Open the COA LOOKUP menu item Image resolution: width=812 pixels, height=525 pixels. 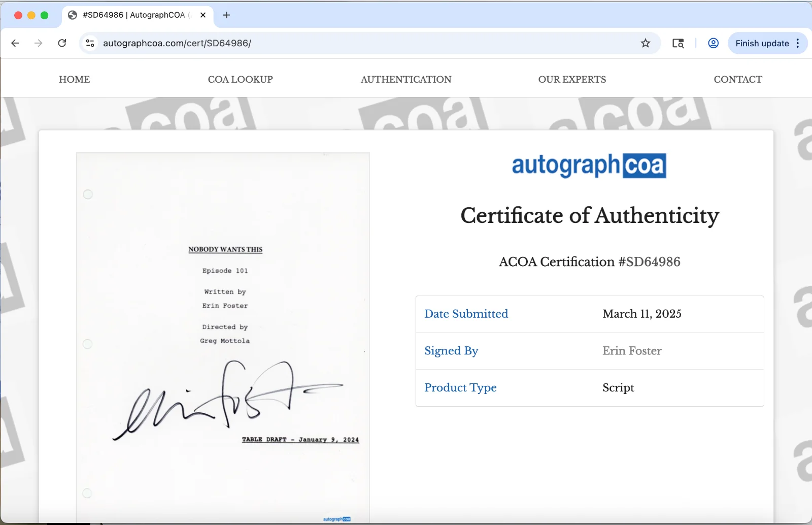pos(241,79)
